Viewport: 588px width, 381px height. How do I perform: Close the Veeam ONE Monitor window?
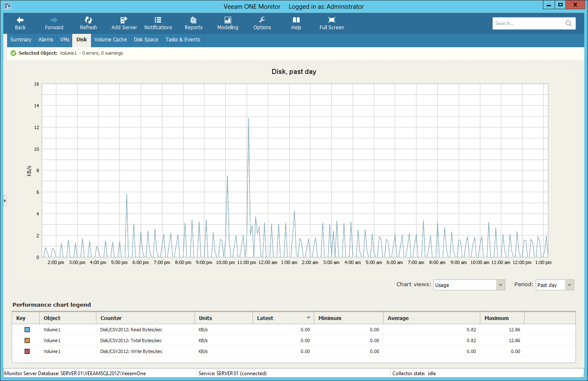tap(575, 5)
